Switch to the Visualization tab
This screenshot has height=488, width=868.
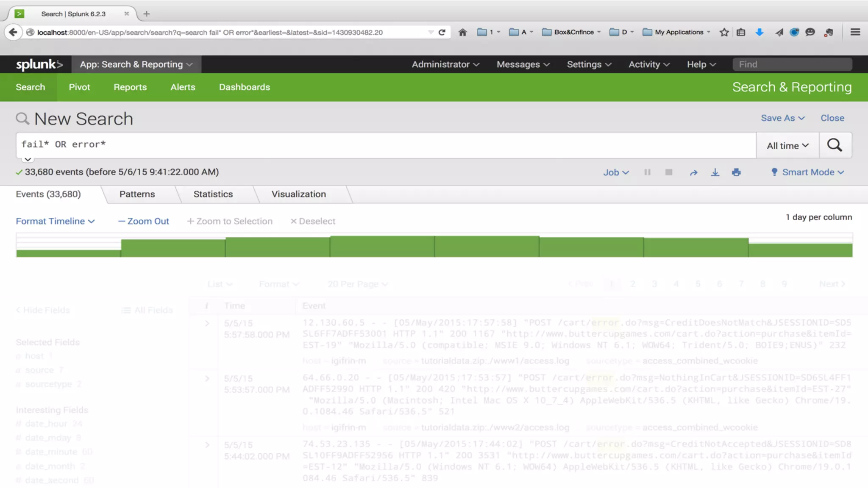[298, 194]
